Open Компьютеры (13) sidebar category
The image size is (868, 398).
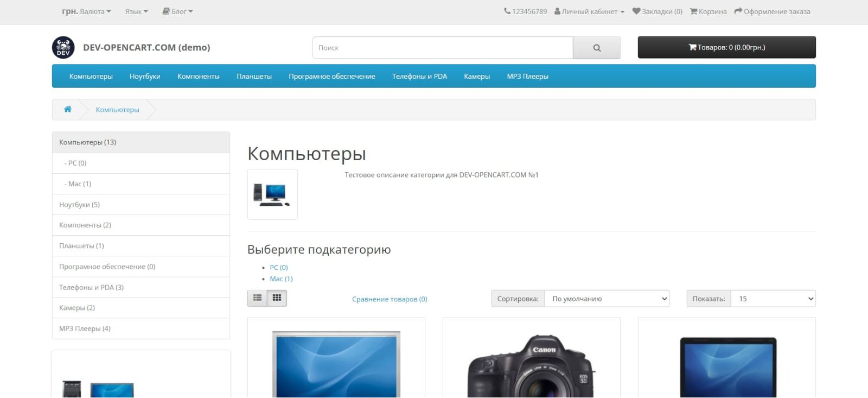[x=141, y=142]
